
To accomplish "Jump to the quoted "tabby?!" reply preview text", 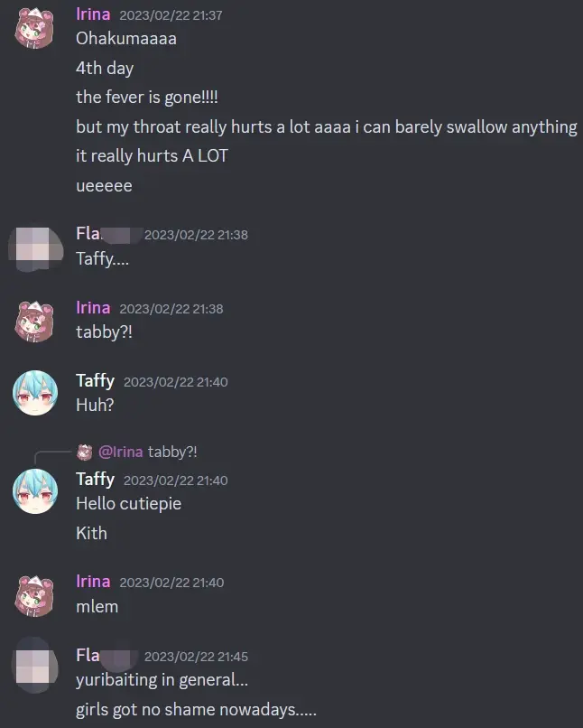I will click(x=172, y=452).
